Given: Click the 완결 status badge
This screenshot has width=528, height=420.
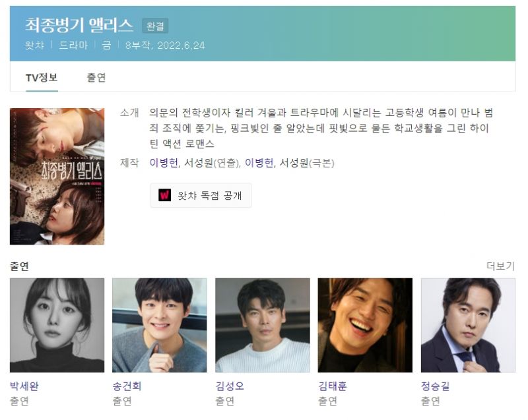Looking at the screenshot, I should coord(155,26).
